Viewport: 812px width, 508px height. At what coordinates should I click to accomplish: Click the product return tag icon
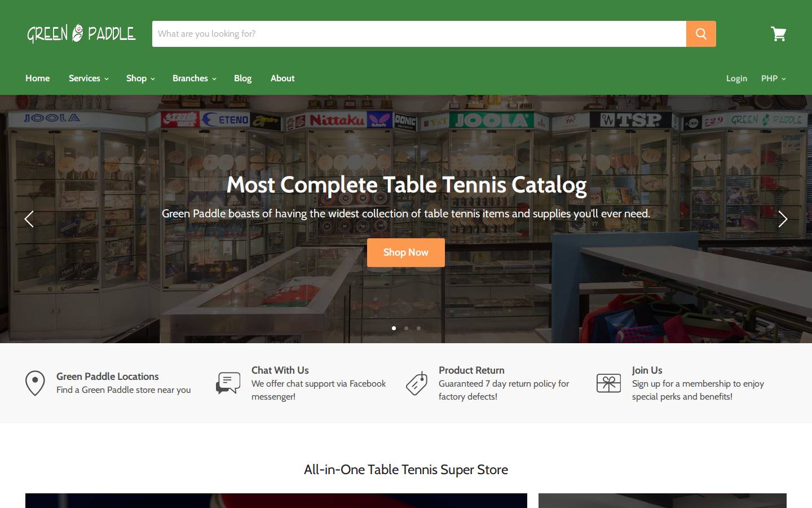pyautogui.click(x=417, y=383)
